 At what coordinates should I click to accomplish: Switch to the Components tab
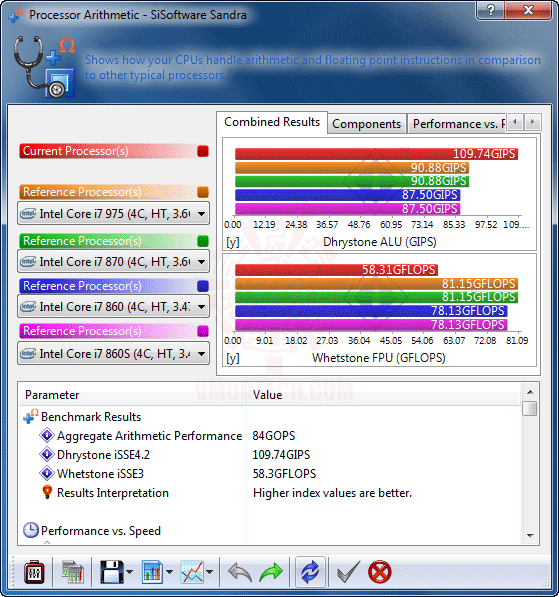(x=366, y=124)
